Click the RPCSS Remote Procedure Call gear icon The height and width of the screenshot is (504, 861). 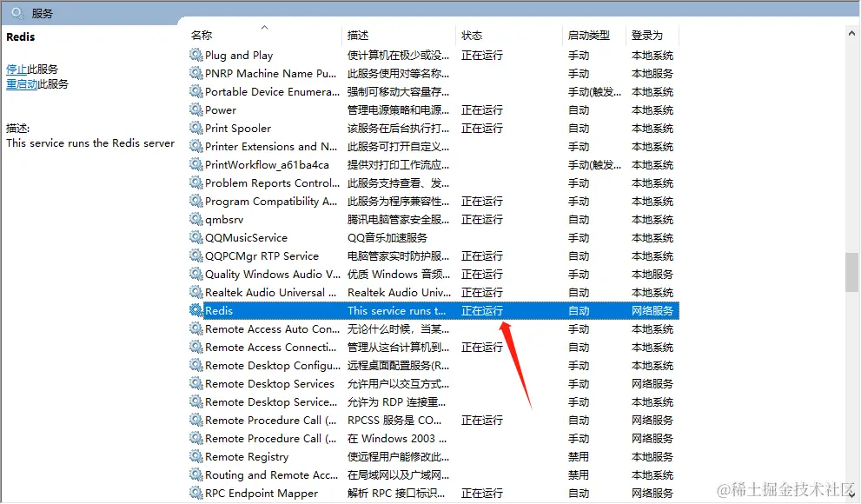click(196, 420)
